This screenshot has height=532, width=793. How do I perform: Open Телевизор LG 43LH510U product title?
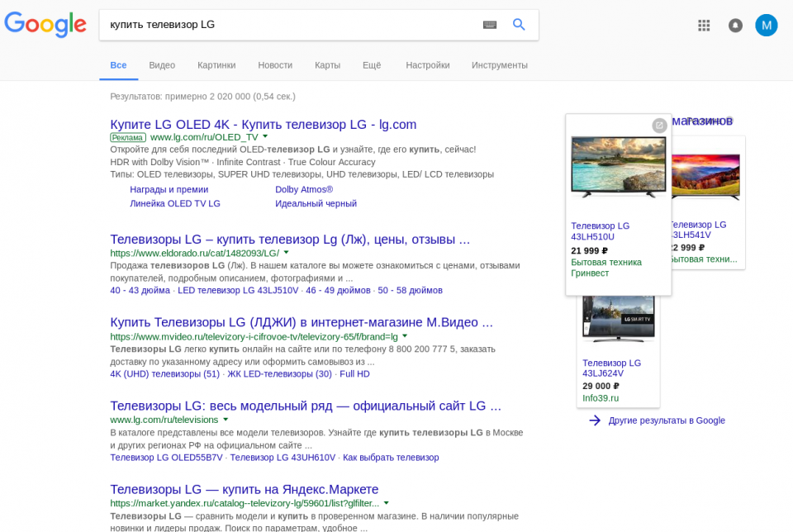pyautogui.click(x=601, y=231)
